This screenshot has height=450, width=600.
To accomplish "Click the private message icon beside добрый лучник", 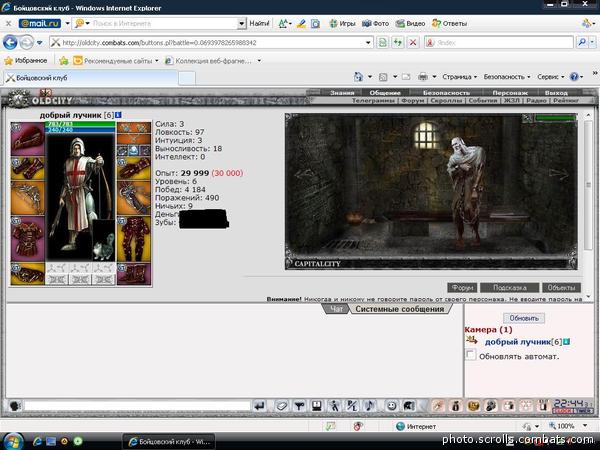I will tap(472, 340).
